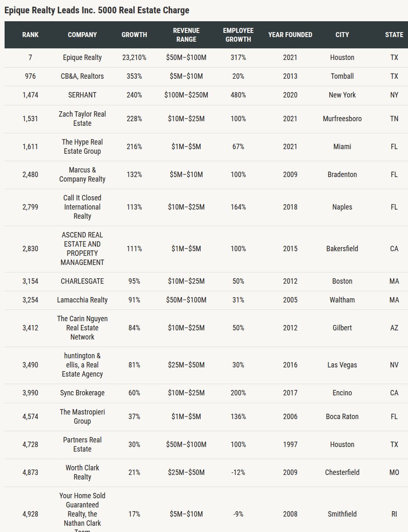Click the CITY column header

click(342, 35)
